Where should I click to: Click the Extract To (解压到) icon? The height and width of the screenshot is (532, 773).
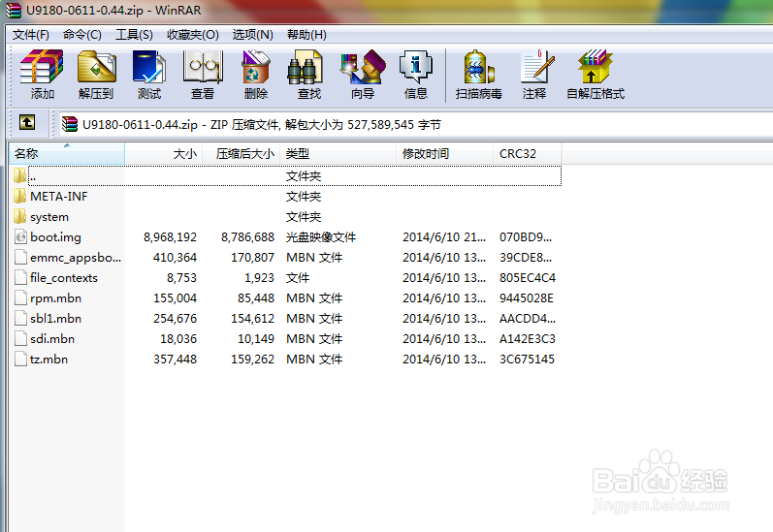tap(96, 67)
